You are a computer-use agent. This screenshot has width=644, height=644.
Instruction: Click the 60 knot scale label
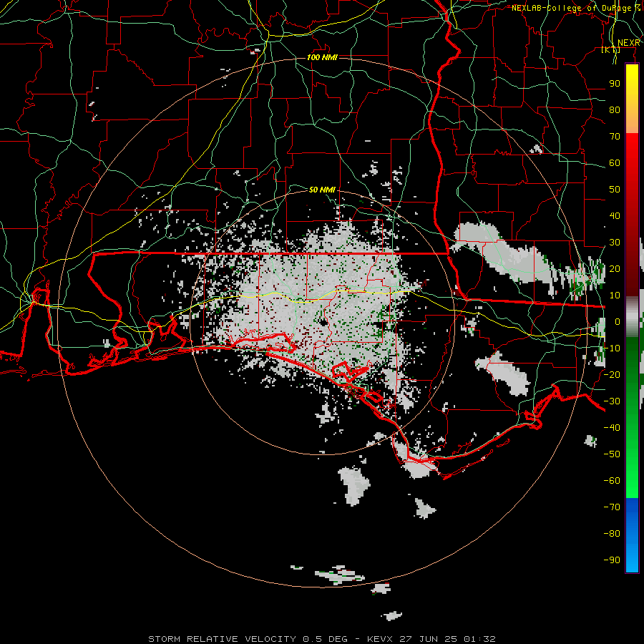click(615, 162)
